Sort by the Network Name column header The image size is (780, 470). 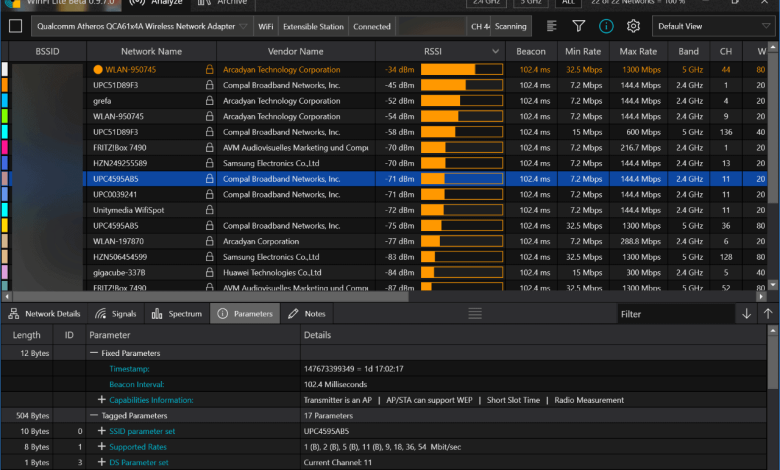[151, 51]
